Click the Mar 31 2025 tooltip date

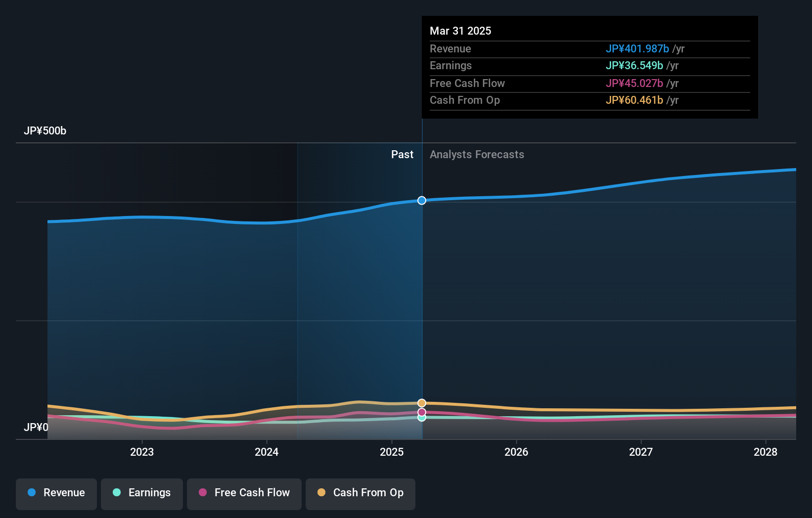pyautogui.click(x=460, y=31)
